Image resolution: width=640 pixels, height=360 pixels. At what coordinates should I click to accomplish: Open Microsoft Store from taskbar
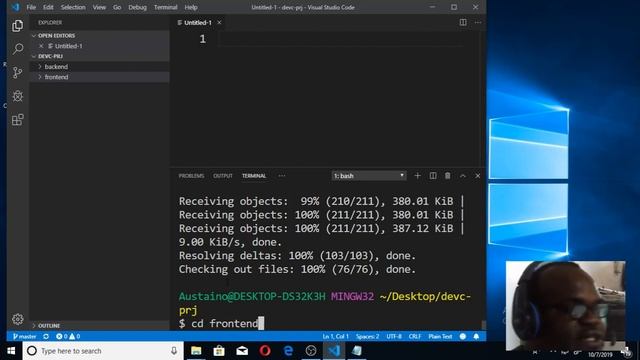click(x=219, y=351)
